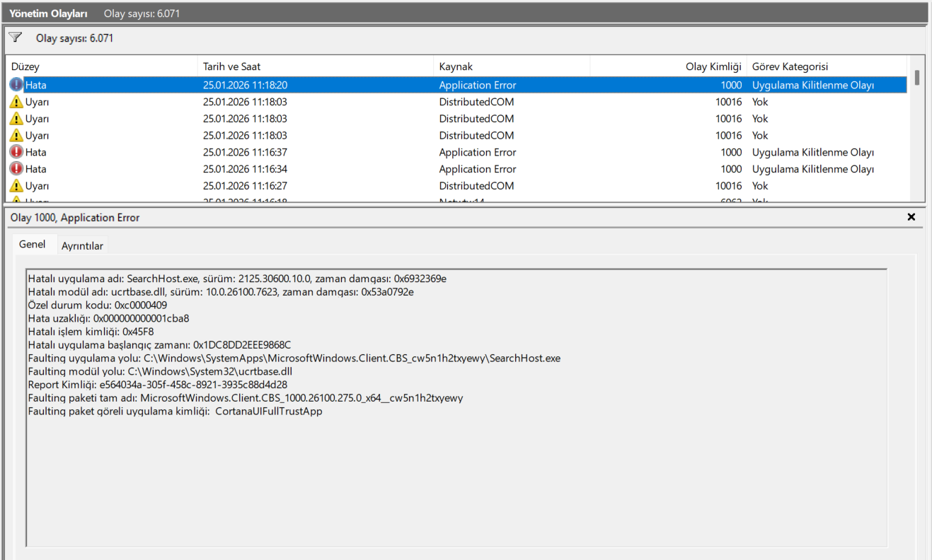Screen dimensions: 932x560
Task: Click the Hata uzaklığı line
Action: click(x=108, y=318)
